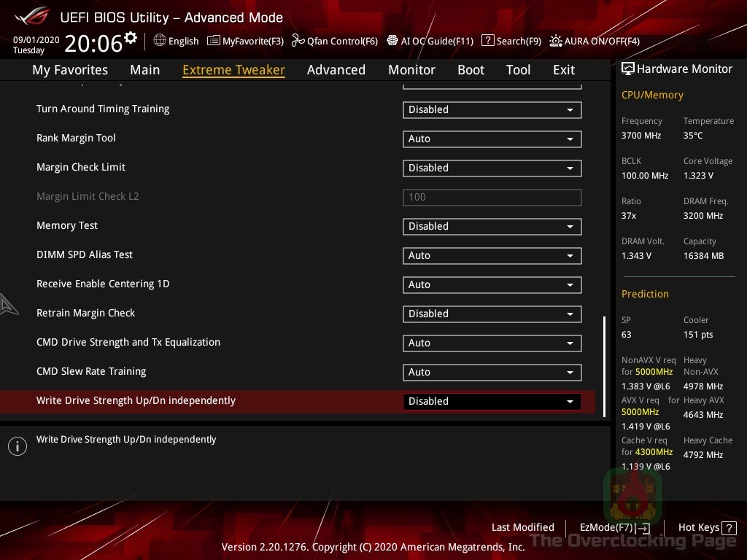The width and height of the screenshot is (747, 560).
Task: Click the Hardware Monitor panel icon
Action: coord(628,69)
